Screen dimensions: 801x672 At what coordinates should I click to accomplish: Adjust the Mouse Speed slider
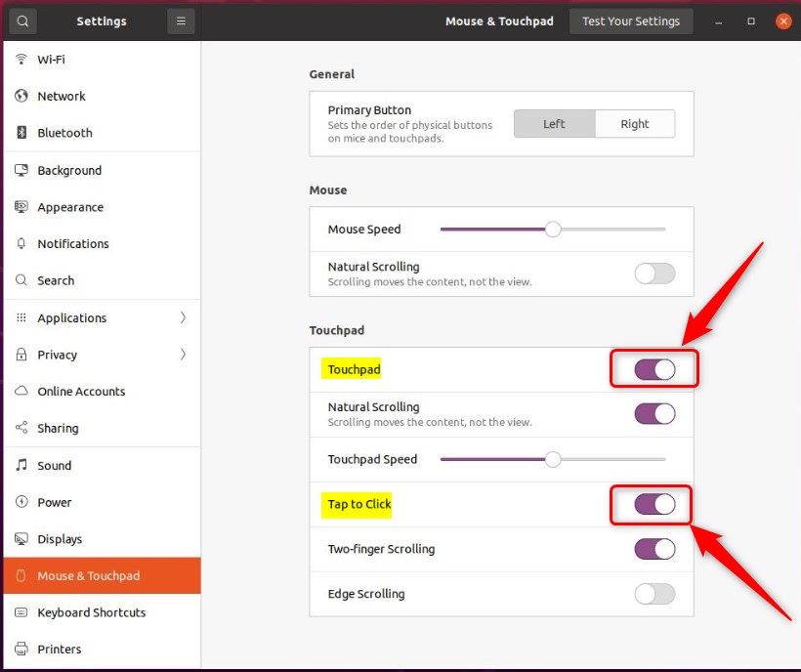pos(554,229)
